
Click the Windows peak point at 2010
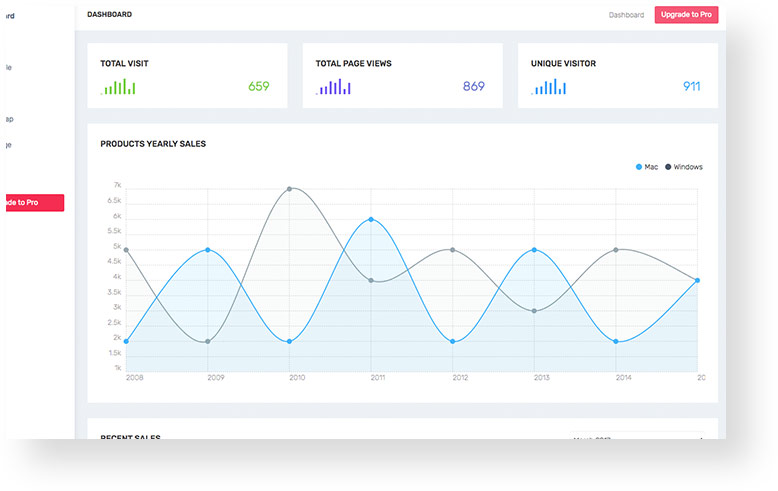click(289, 188)
